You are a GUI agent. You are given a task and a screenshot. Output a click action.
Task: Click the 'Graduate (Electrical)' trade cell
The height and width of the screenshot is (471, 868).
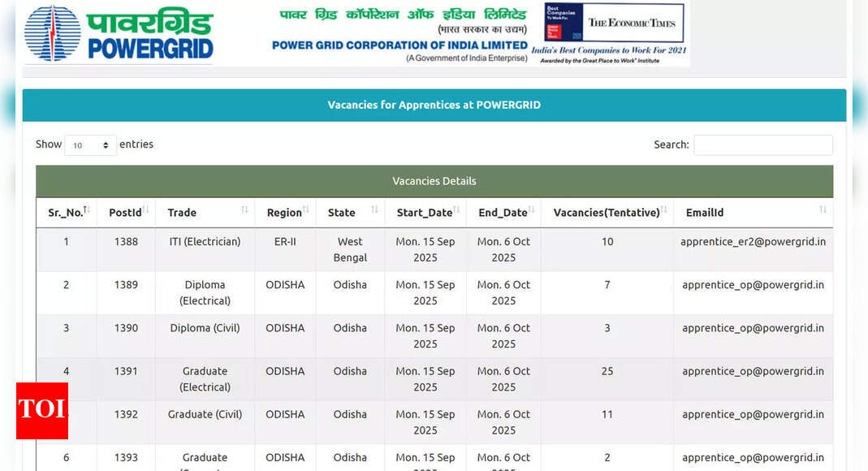coord(205,379)
